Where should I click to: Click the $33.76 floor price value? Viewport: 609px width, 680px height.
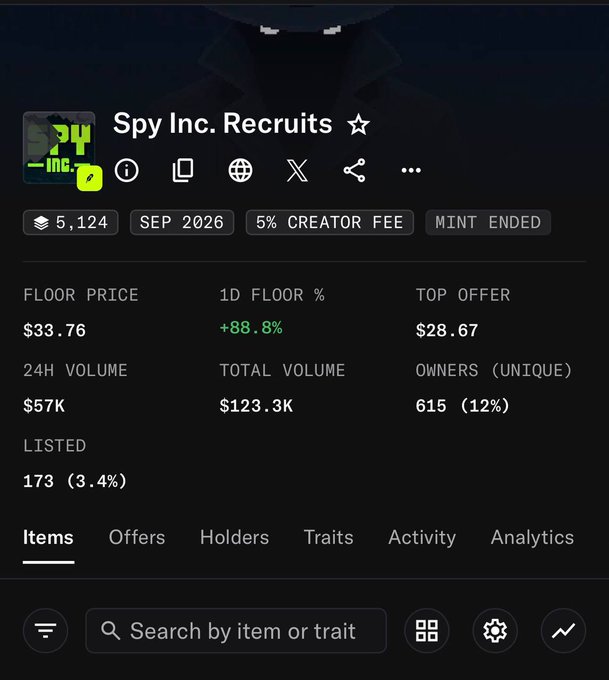pos(55,330)
